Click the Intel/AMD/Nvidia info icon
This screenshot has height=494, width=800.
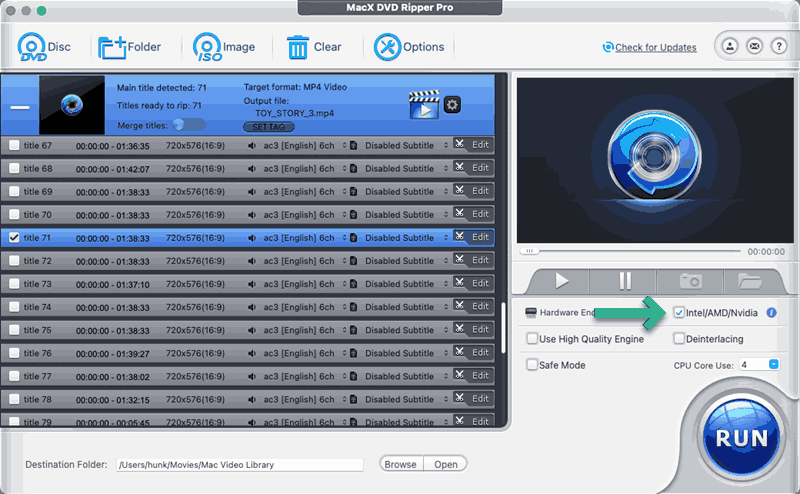click(x=771, y=312)
